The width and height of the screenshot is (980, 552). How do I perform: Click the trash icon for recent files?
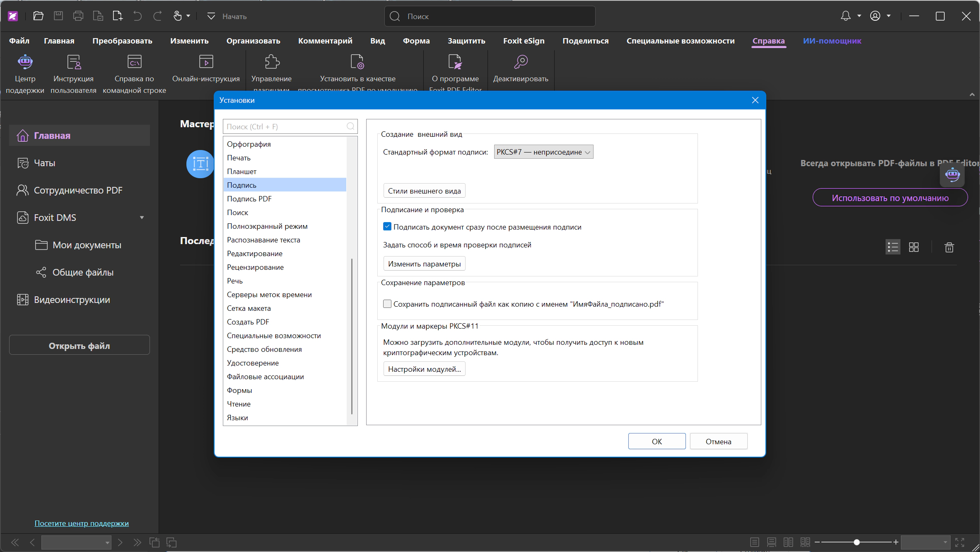(949, 247)
